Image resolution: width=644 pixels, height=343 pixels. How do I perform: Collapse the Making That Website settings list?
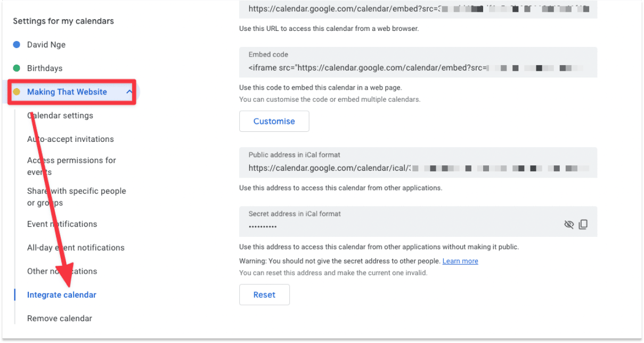(129, 92)
